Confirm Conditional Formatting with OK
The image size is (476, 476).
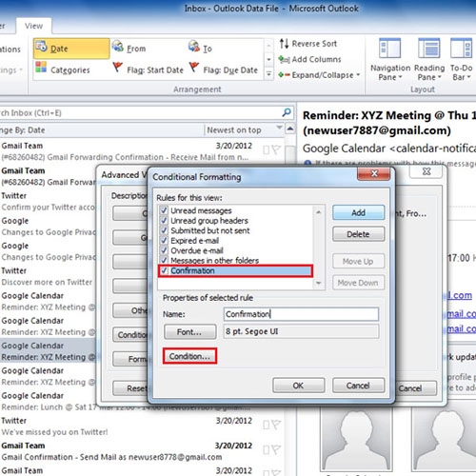tap(299, 386)
